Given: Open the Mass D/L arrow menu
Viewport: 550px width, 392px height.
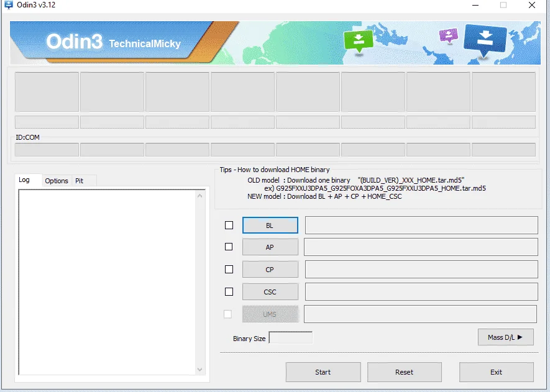Looking at the screenshot, I should (x=505, y=337).
